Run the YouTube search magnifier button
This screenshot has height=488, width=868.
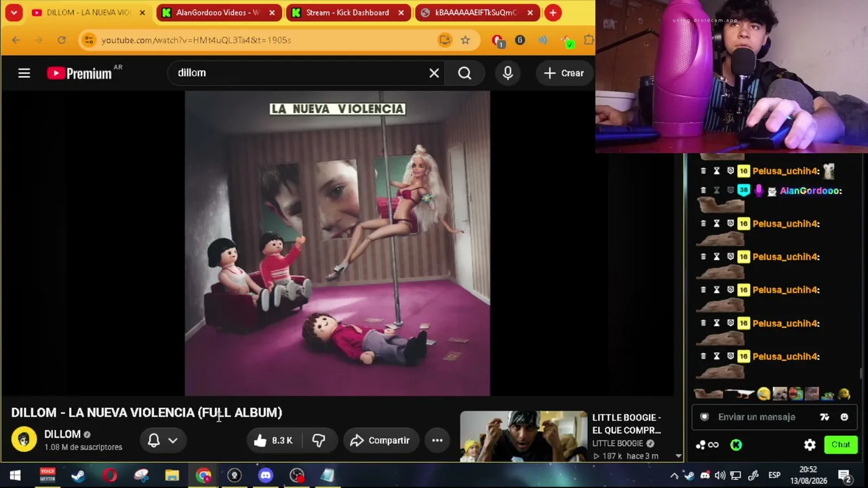465,73
